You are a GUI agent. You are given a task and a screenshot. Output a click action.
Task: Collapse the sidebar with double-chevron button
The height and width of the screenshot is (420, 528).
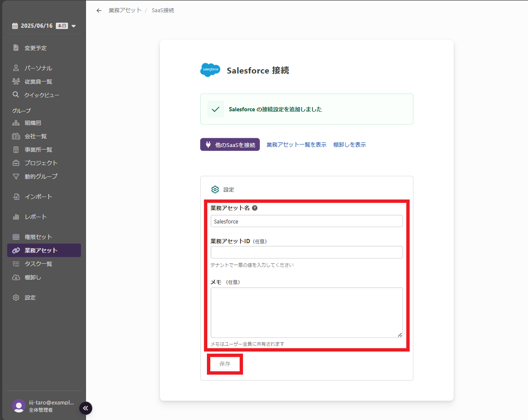(x=86, y=408)
